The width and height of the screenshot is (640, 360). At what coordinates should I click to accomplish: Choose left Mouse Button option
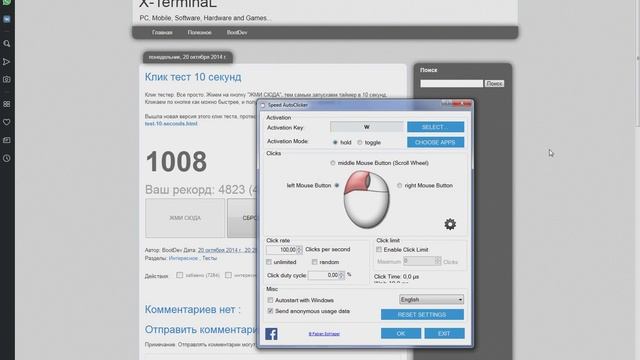coord(337,185)
